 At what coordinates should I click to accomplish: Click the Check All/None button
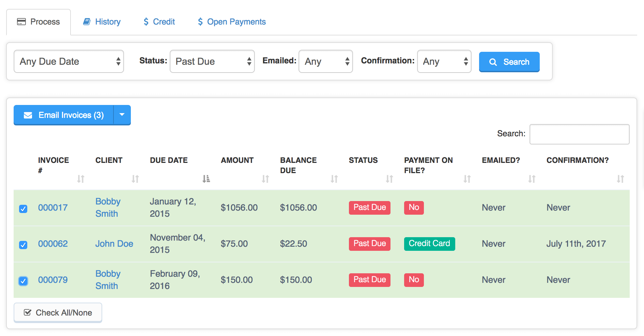(58, 312)
